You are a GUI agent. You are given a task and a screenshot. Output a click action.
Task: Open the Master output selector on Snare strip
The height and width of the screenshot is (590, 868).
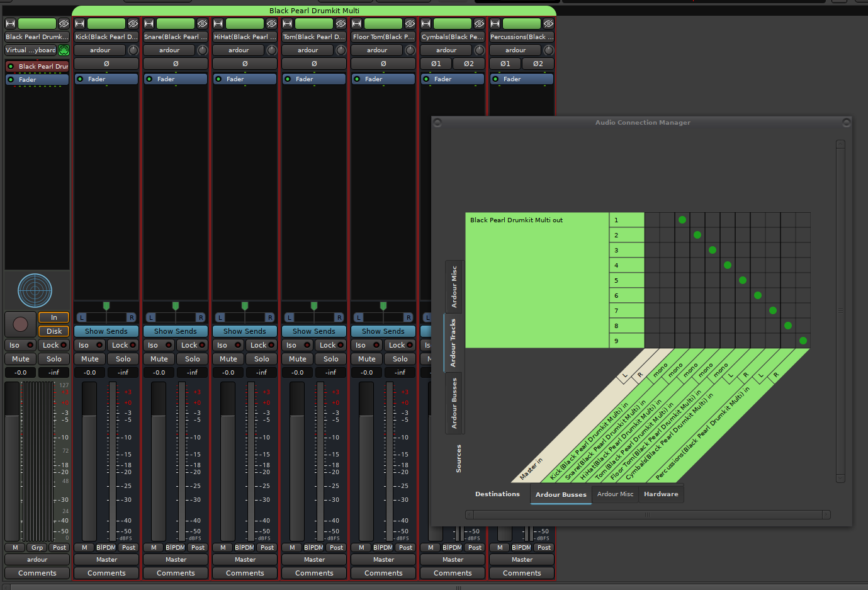click(x=176, y=559)
